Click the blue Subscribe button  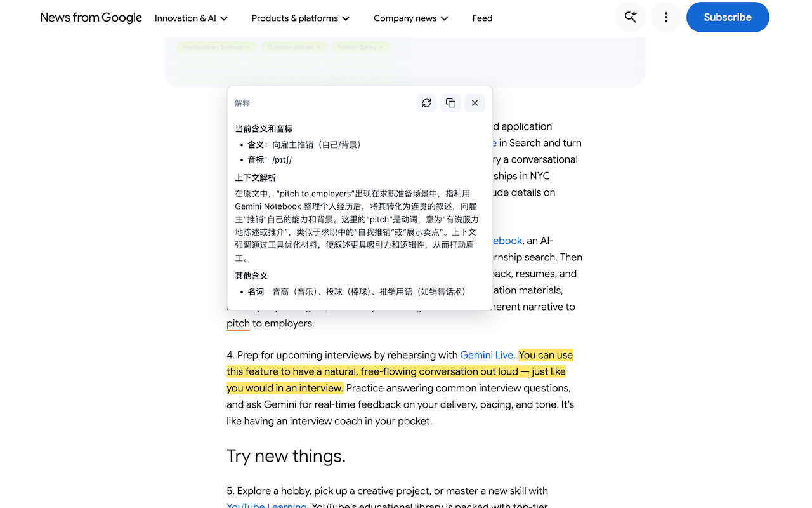point(728,17)
